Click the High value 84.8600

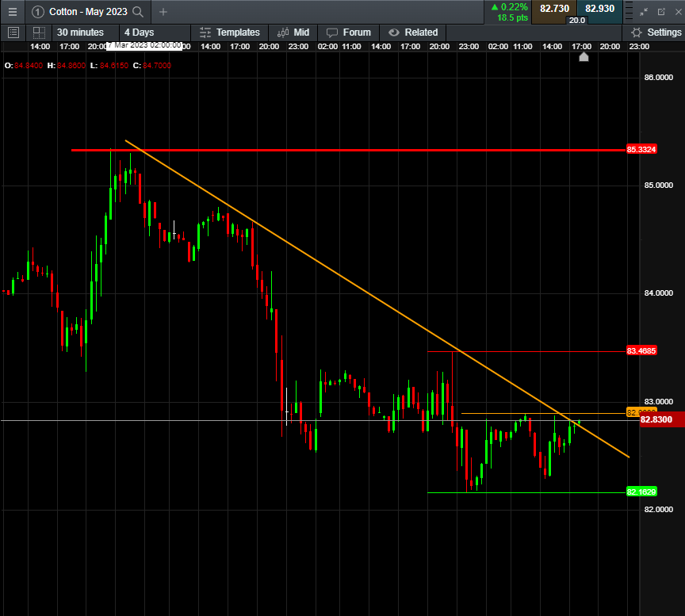[x=71, y=66]
